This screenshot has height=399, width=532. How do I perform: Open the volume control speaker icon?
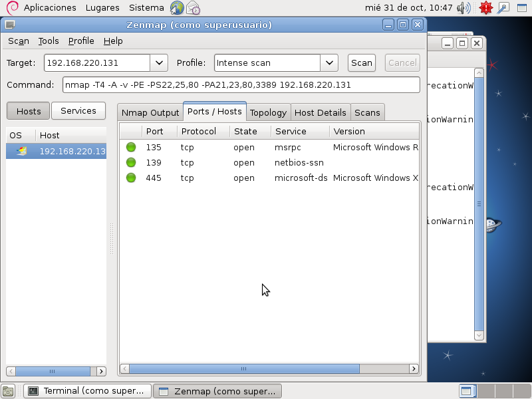(464, 8)
